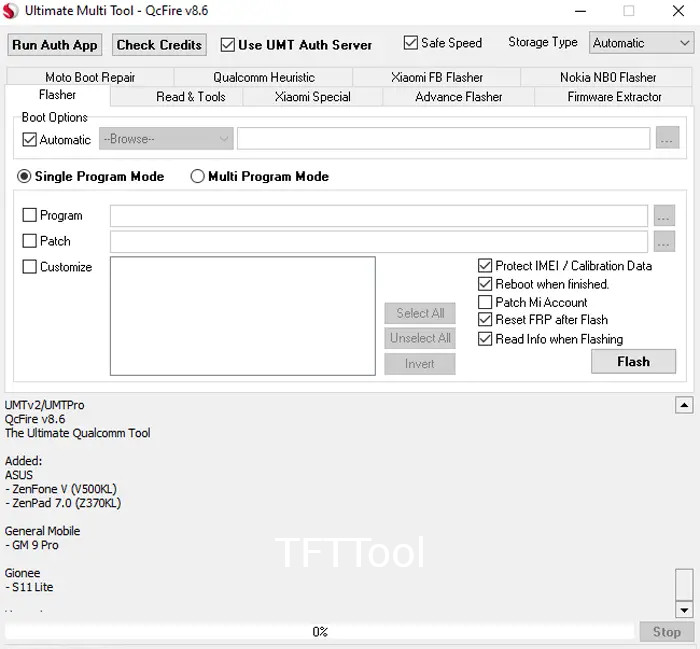Click ellipsis button beside Patch field
This screenshot has width=700, height=649.
pyautogui.click(x=664, y=241)
